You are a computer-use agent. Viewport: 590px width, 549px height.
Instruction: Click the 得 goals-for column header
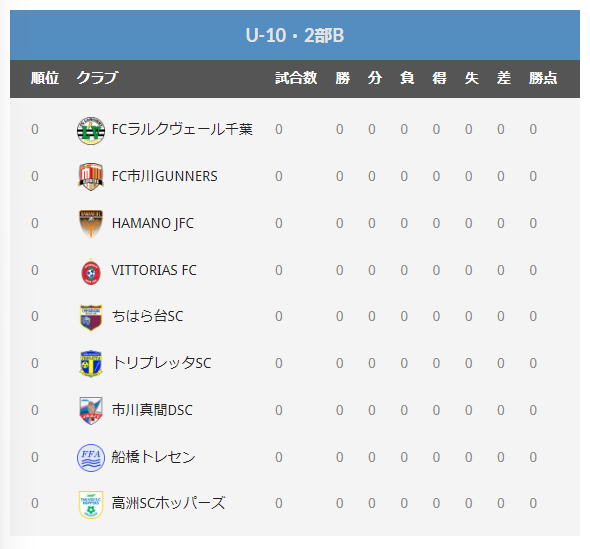(439, 78)
